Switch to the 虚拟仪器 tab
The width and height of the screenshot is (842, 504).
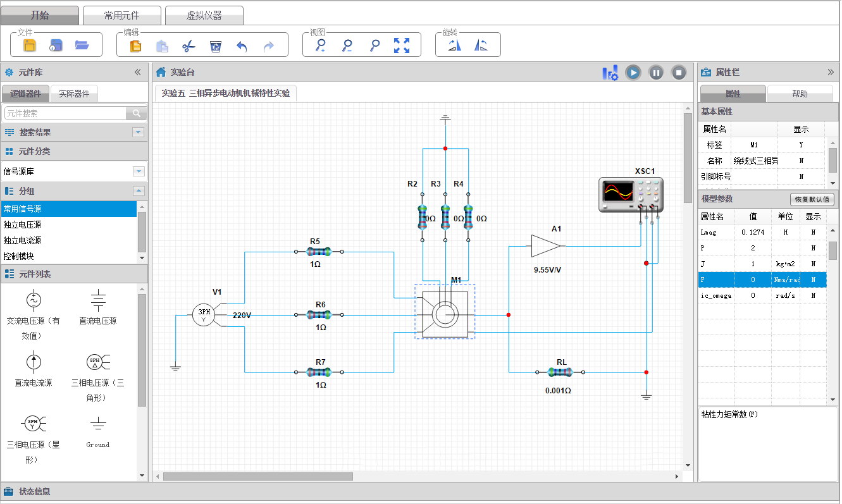(204, 15)
